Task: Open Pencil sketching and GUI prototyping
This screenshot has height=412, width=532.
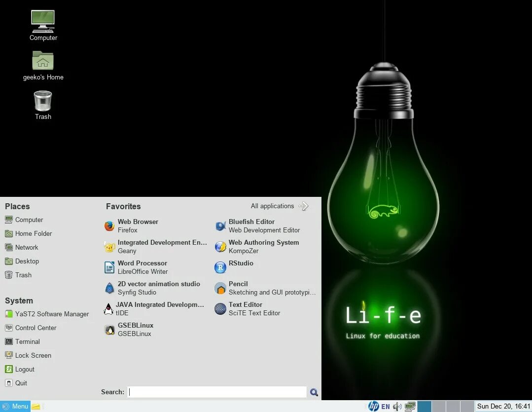Action: [x=265, y=288]
